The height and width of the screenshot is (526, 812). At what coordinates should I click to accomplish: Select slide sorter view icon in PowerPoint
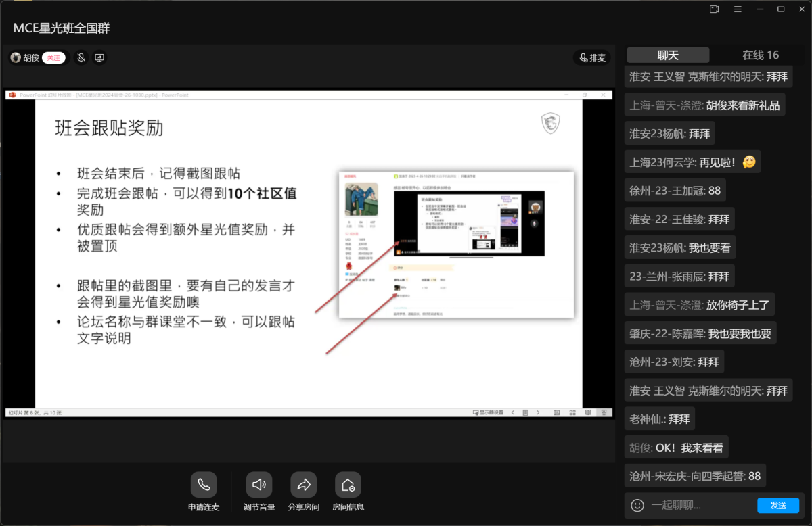[x=572, y=412]
